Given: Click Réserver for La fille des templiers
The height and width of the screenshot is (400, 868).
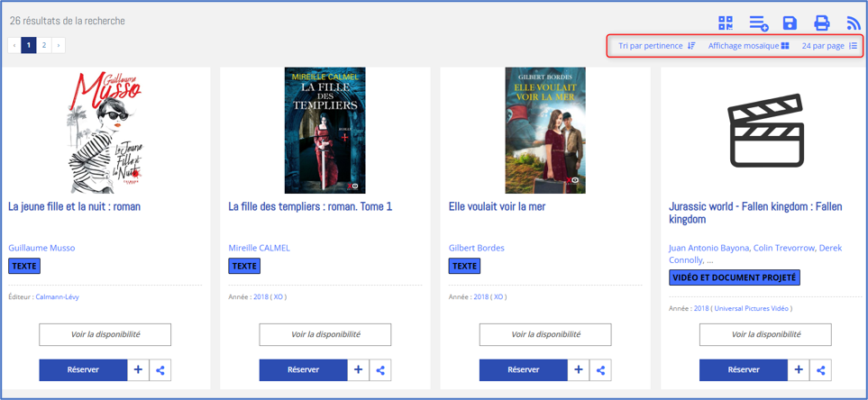Looking at the screenshot, I should click(304, 370).
